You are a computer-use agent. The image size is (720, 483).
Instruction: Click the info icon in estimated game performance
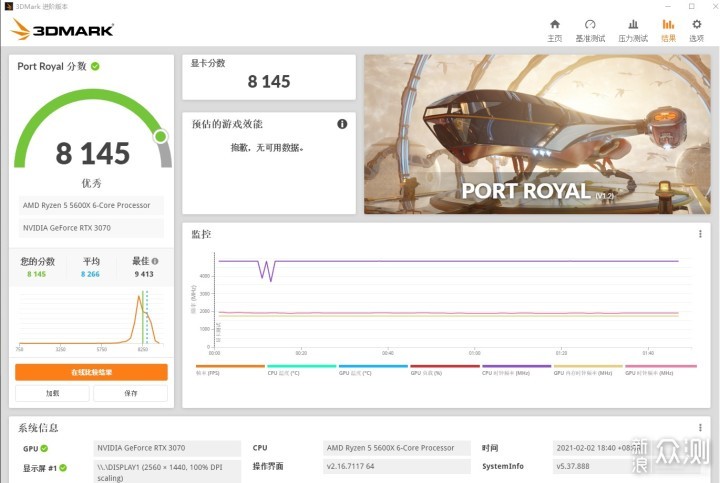tap(342, 124)
